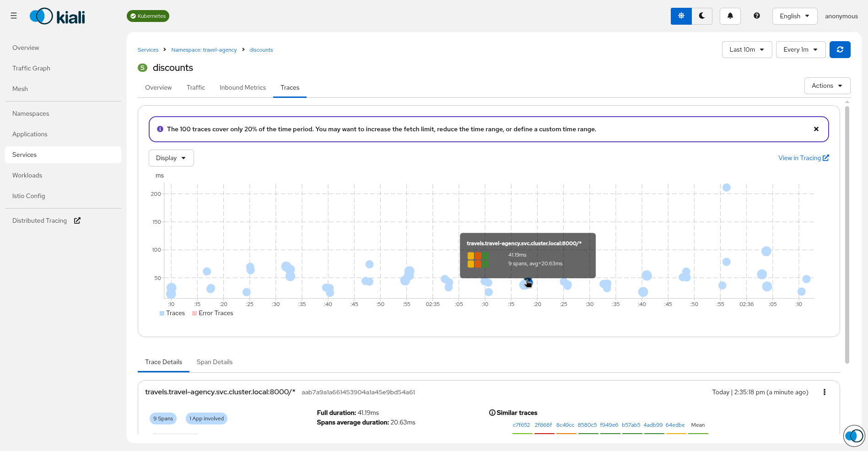The height and width of the screenshot is (451, 868).
Task: Open the English language dropdown
Action: (x=795, y=16)
